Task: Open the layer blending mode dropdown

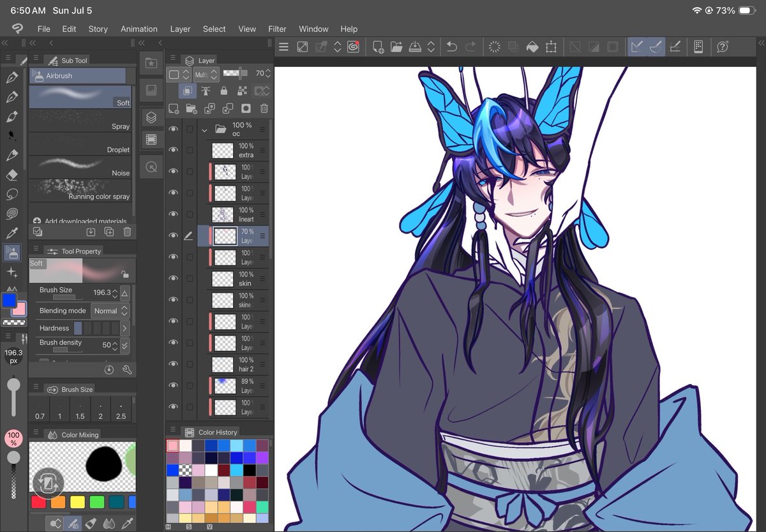Action: pyautogui.click(x=206, y=74)
